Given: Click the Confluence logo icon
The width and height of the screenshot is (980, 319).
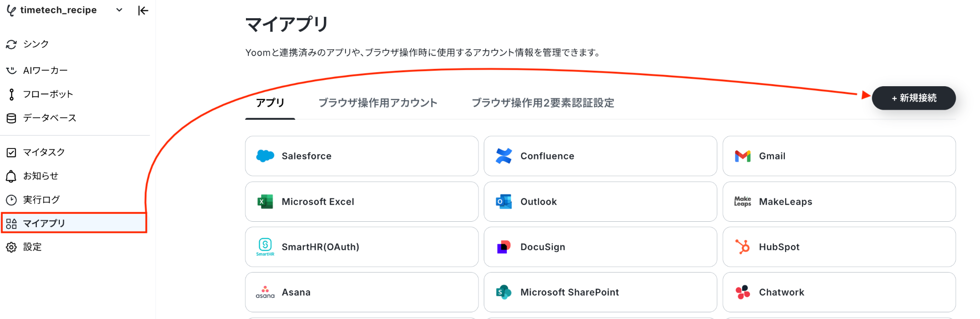Looking at the screenshot, I should tap(504, 156).
